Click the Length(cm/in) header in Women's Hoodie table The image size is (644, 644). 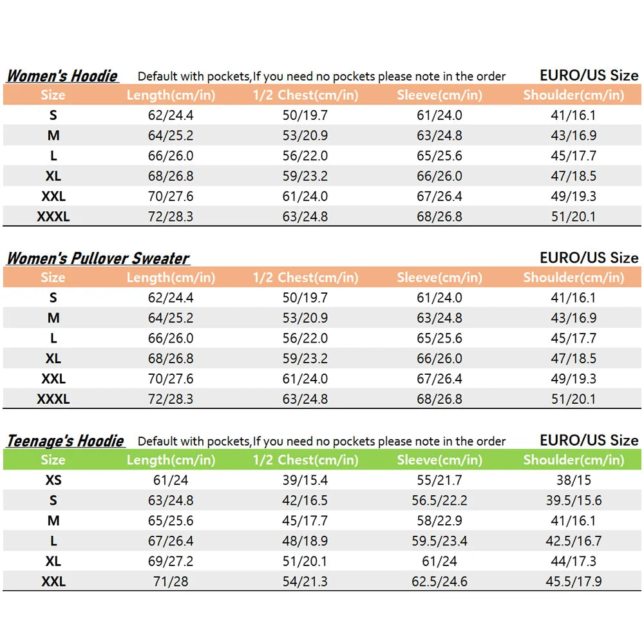tap(171, 95)
